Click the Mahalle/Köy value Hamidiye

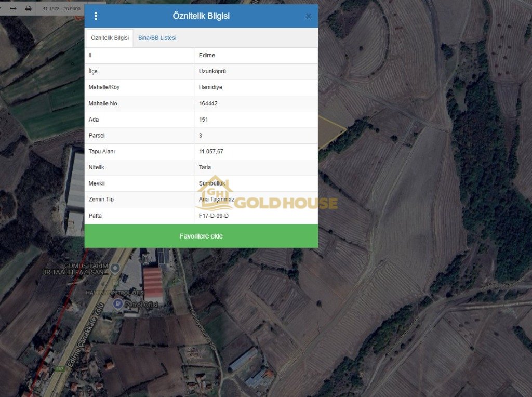click(210, 87)
